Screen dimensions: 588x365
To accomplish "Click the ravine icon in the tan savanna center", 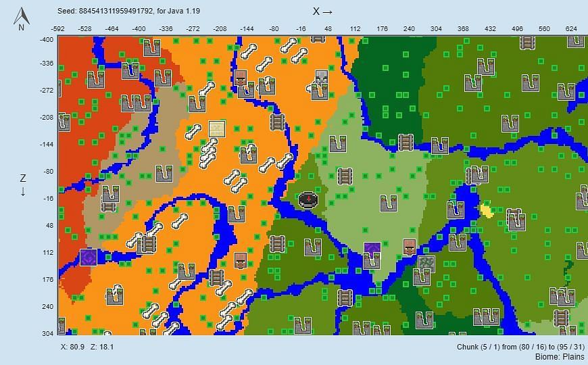I will coord(164,173).
